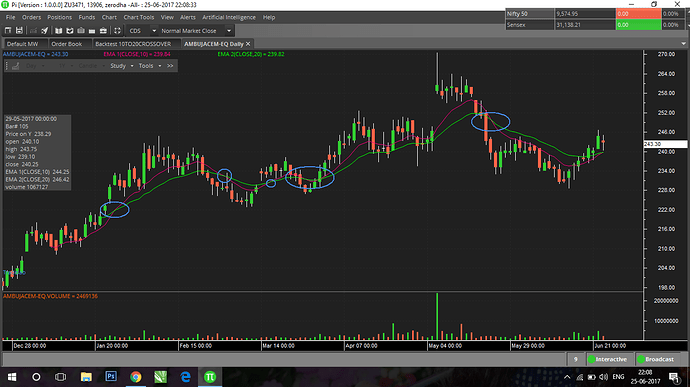690x387 pixels.
Task: Click the rocket quick-order icon in toolbar
Action: [44, 31]
